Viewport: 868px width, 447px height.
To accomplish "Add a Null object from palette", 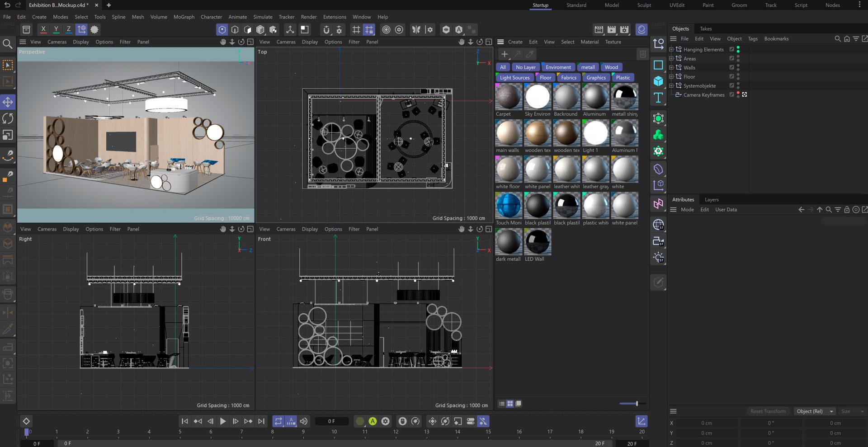I will pyautogui.click(x=658, y=44).
